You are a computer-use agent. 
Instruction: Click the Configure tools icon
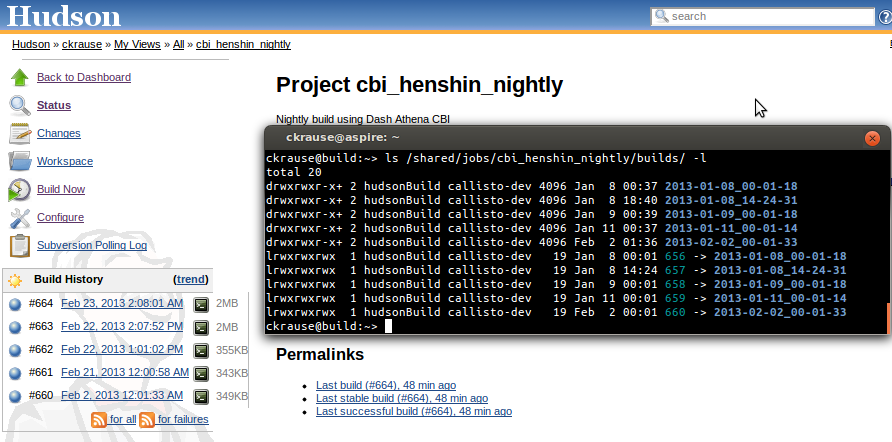19,217
